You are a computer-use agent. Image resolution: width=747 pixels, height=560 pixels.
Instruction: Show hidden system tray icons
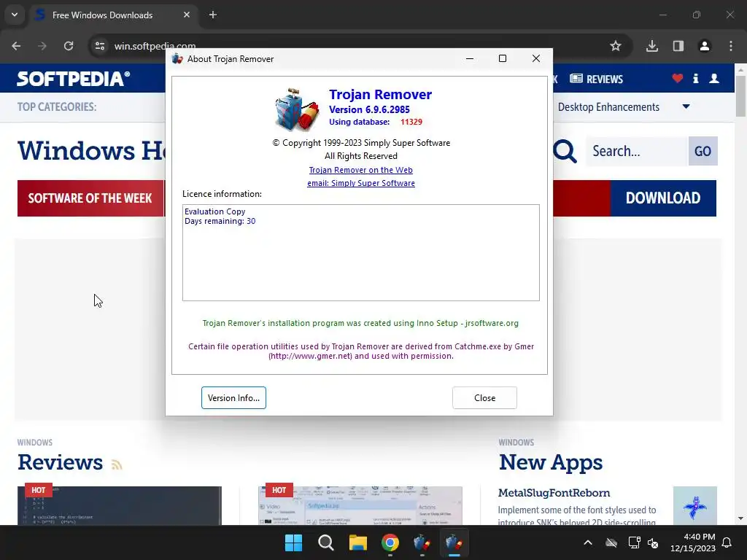[x=588, y=542]
